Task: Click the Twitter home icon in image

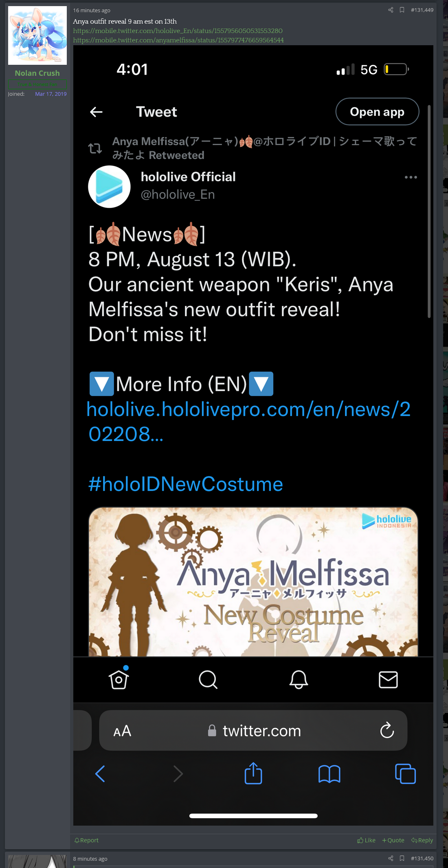Action: 119,679
